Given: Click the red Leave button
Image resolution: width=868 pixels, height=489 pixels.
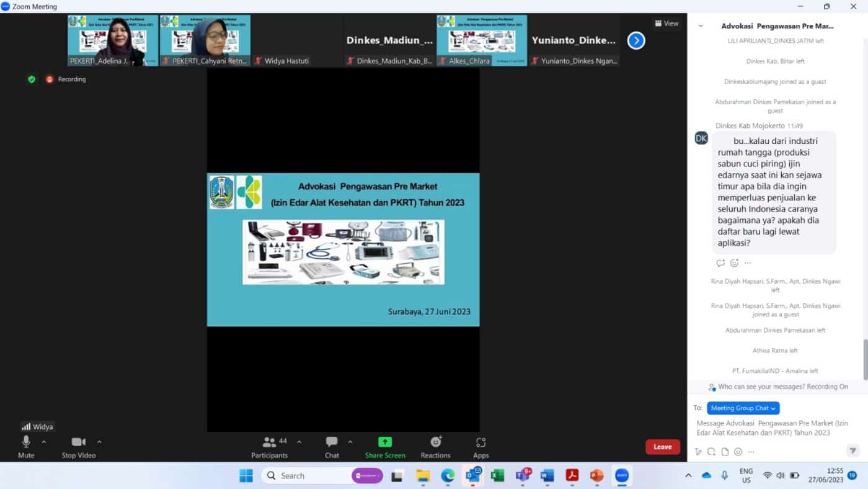Looking at the screenshot, I should pos(662,447).
